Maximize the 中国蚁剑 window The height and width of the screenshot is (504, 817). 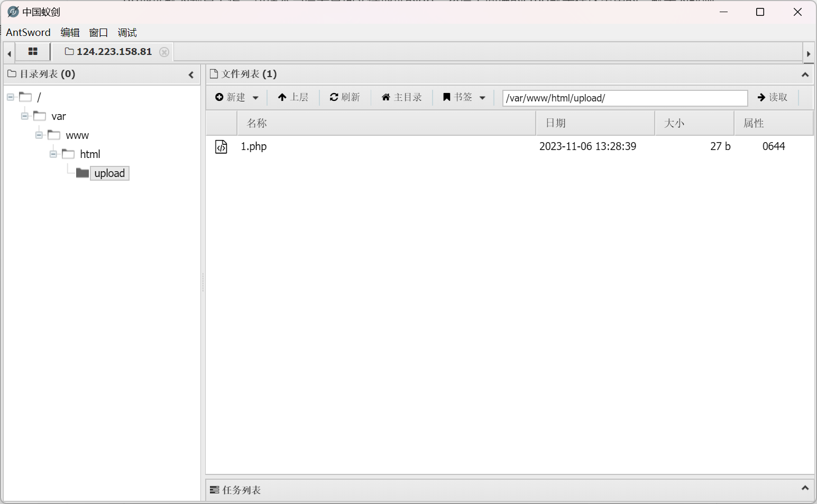pyautogui.click(x=760, y=12)
